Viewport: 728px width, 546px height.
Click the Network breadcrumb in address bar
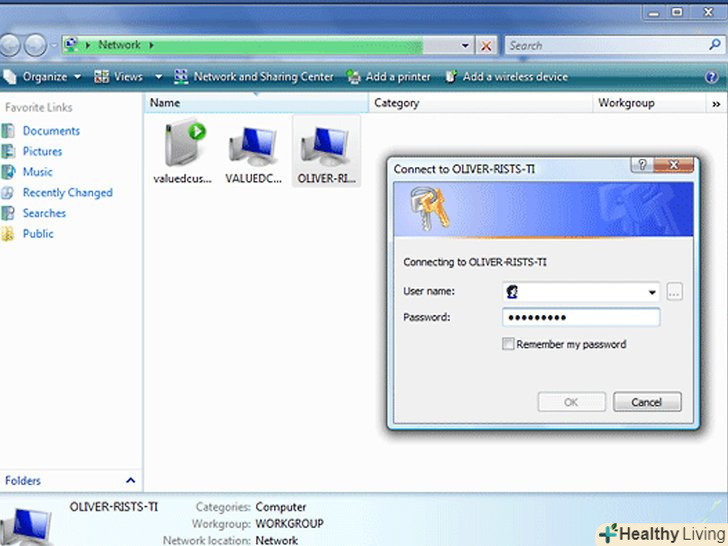click(119, 45)
